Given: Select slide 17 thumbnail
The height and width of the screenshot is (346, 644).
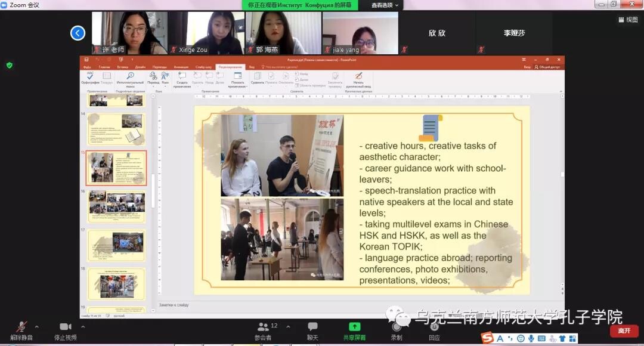Looking at the screenshot, I should click(x=116, y=245).
